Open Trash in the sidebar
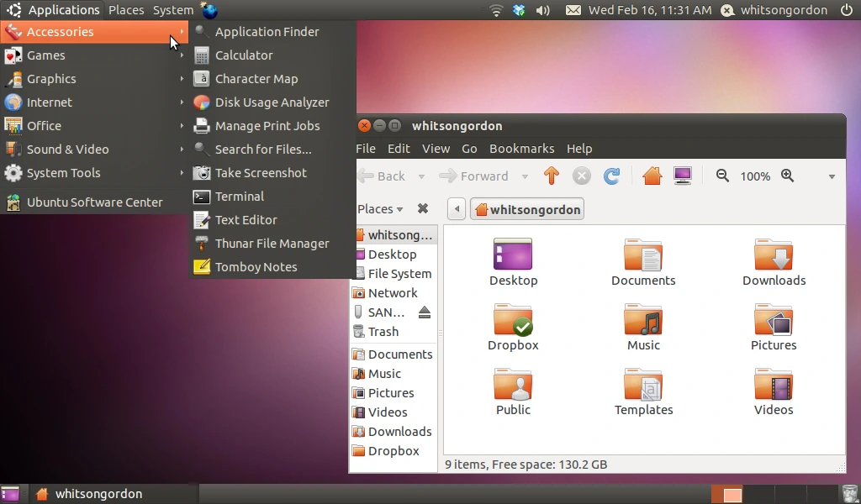 (x=383, y=331)
